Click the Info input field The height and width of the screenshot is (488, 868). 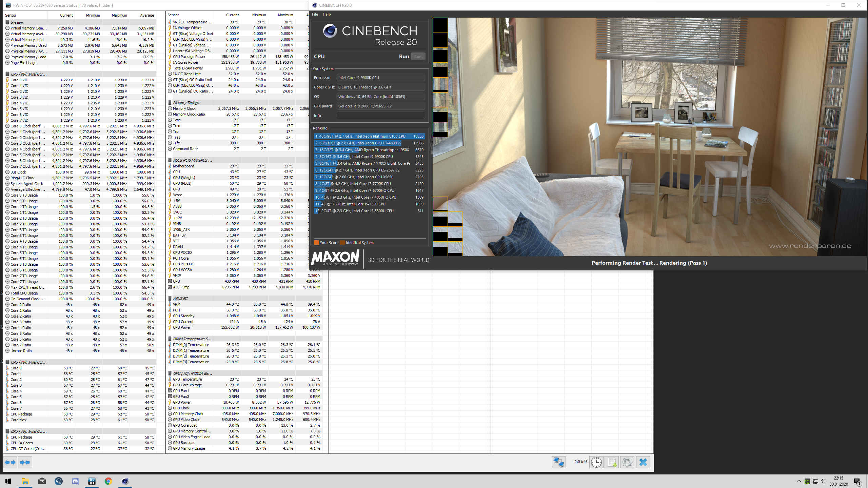(x=380, y=116)
